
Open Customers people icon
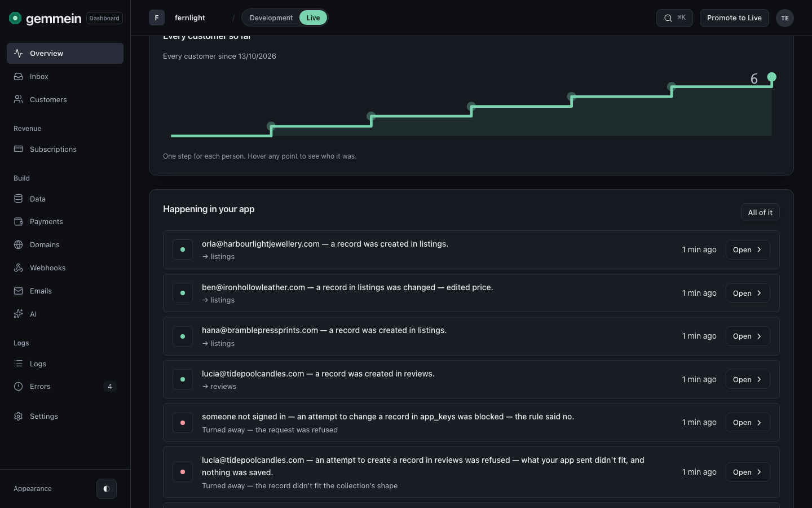(19, 99)
